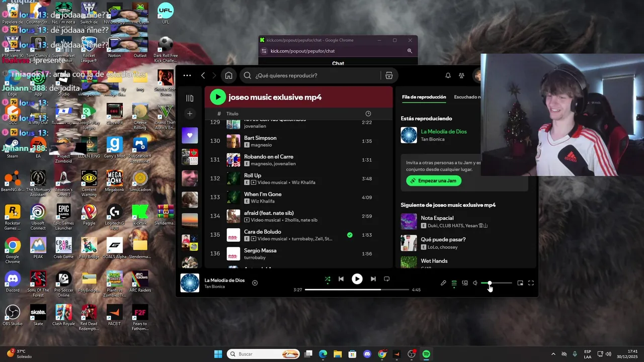
Task: Toggle repeat mode
Action: (x=386, y=279)
